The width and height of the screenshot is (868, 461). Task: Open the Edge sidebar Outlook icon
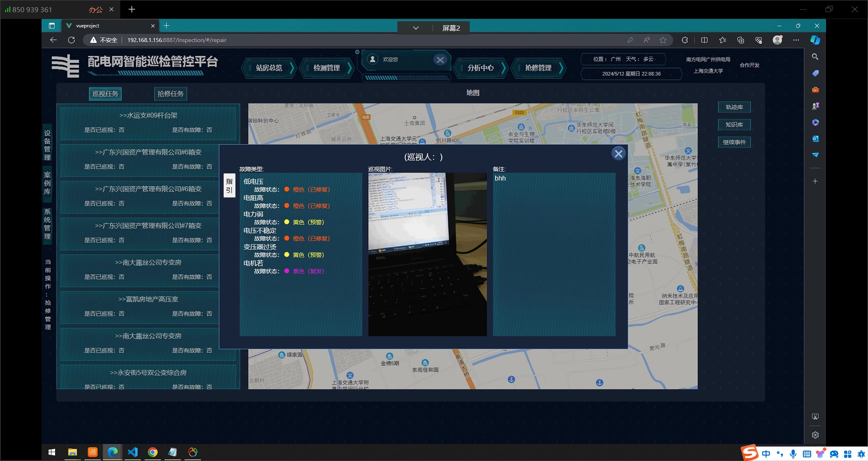pyautogui.click(x=815, y=138)
